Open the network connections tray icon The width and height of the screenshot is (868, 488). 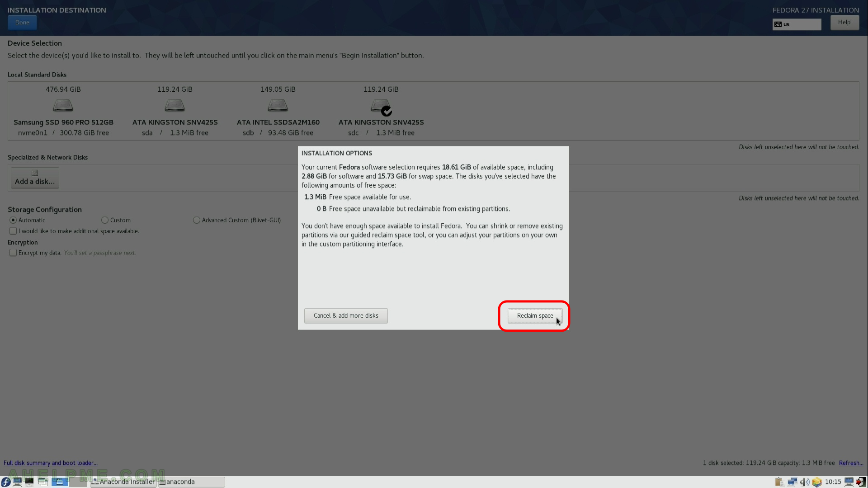coord(792,482)
